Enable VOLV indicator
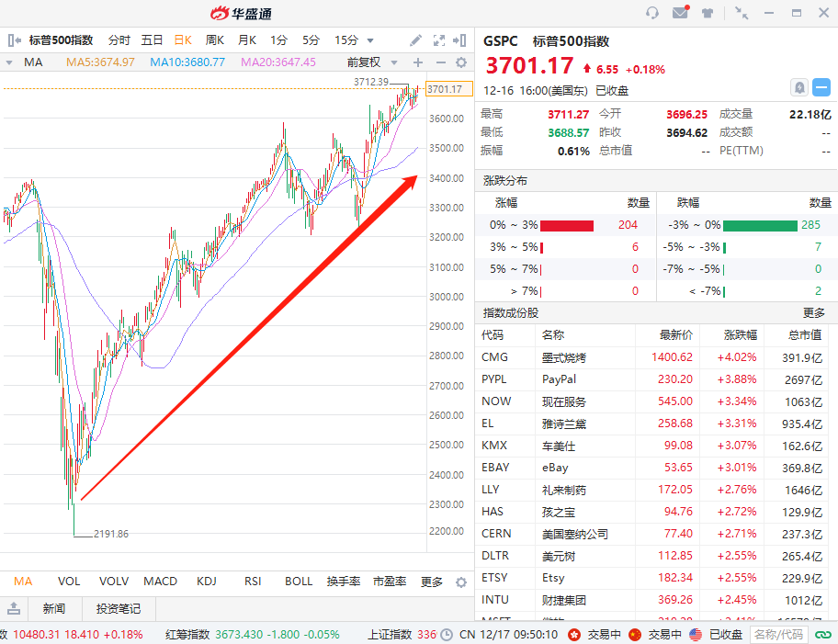 click(114, 582)
